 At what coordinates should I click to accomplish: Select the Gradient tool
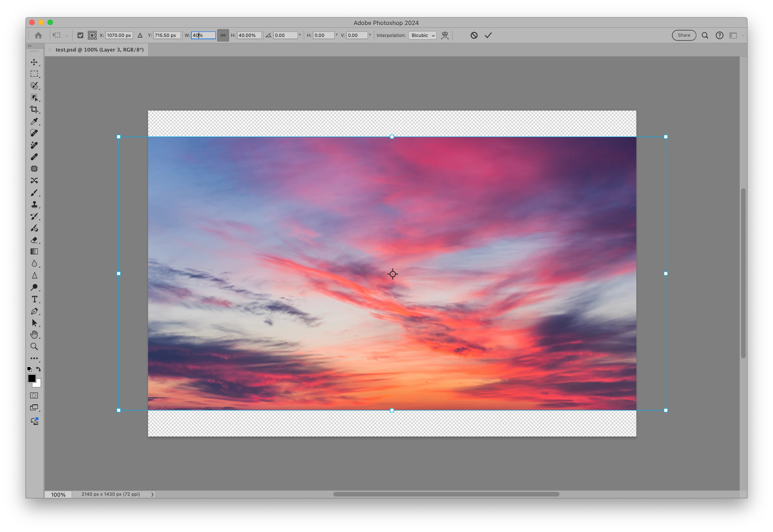[x=34, y=252]
